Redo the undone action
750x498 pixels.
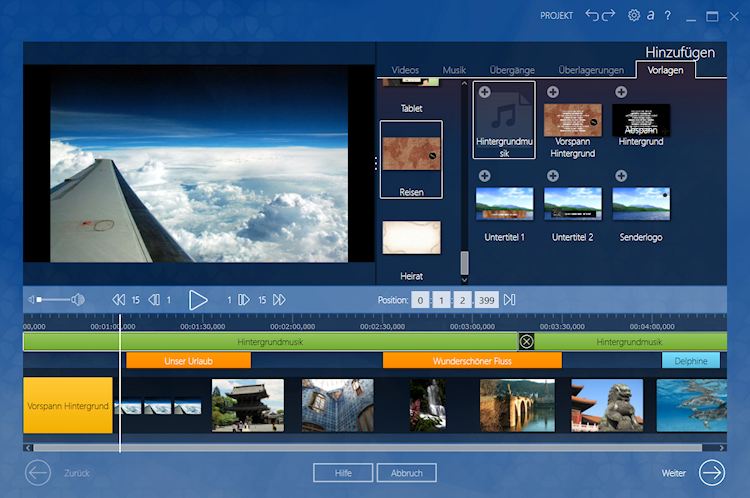point(609,15)
